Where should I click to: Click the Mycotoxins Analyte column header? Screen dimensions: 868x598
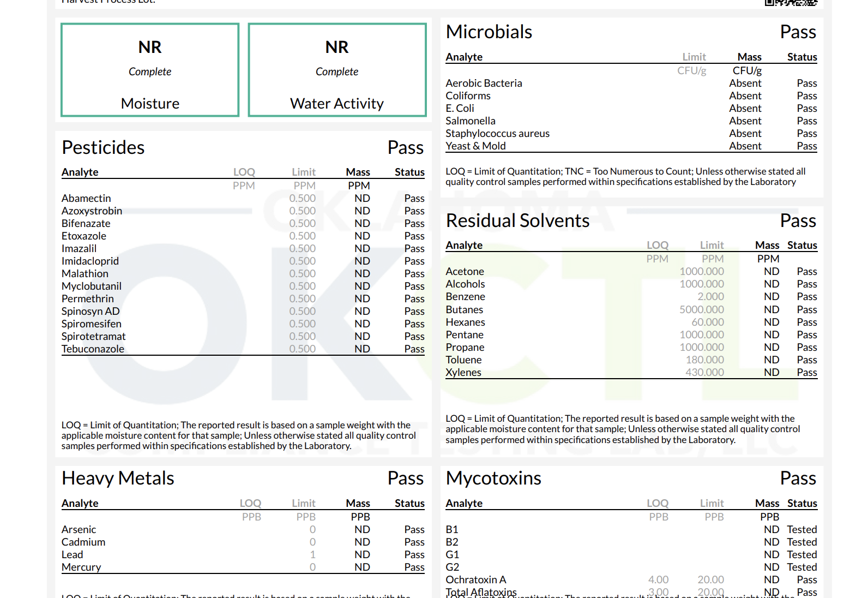[464, 503]
